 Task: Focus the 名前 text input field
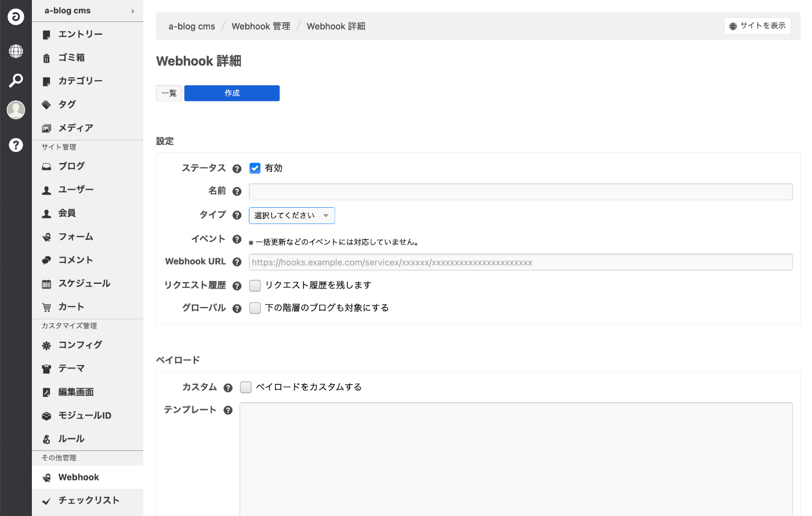(x=520, y=192)
